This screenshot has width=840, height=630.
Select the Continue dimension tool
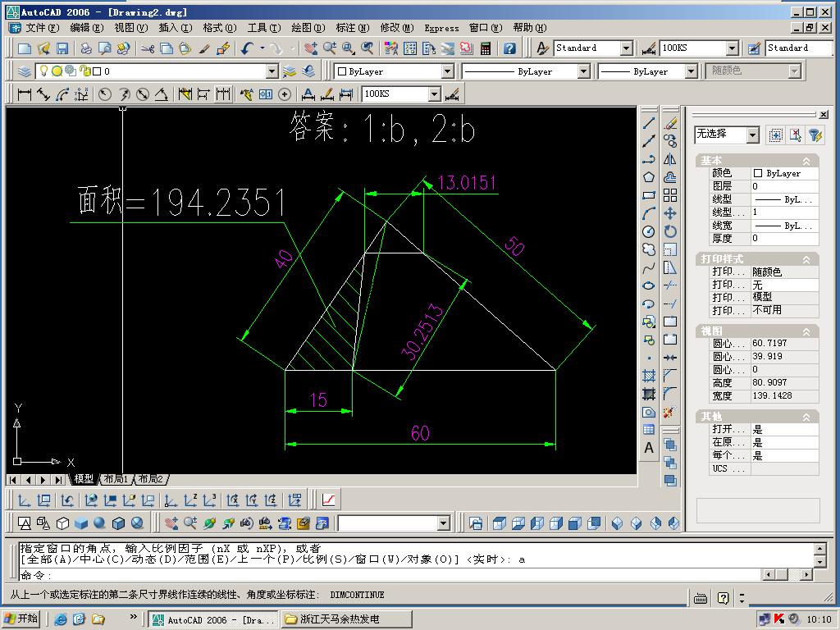coord(223,94)
